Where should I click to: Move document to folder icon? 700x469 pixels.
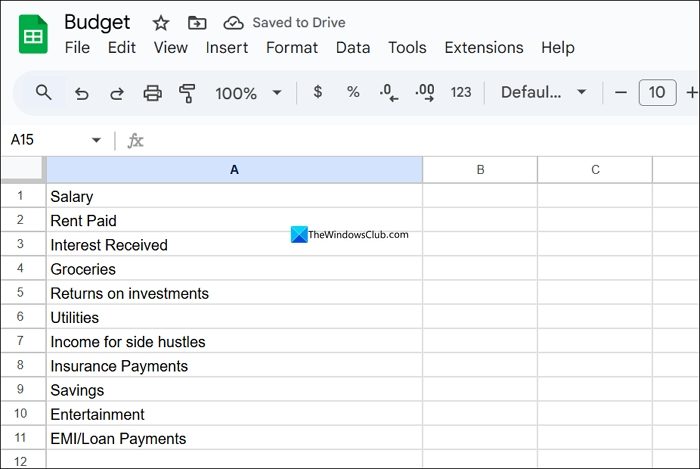(x=197, y=22)
